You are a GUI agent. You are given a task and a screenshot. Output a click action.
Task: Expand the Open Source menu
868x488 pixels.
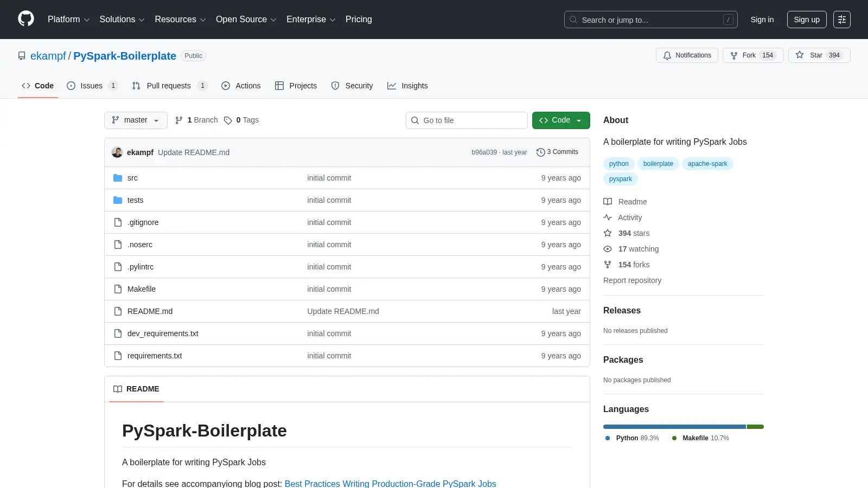246,20
